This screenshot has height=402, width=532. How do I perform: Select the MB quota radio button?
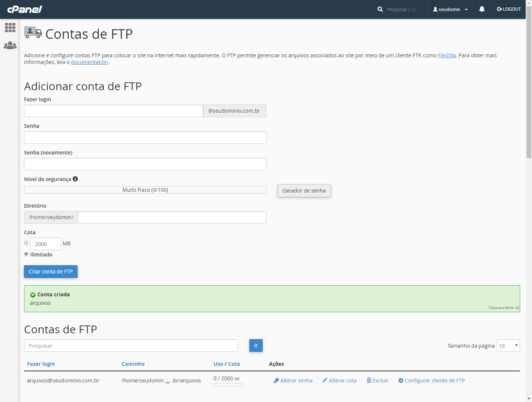point(26,243)
